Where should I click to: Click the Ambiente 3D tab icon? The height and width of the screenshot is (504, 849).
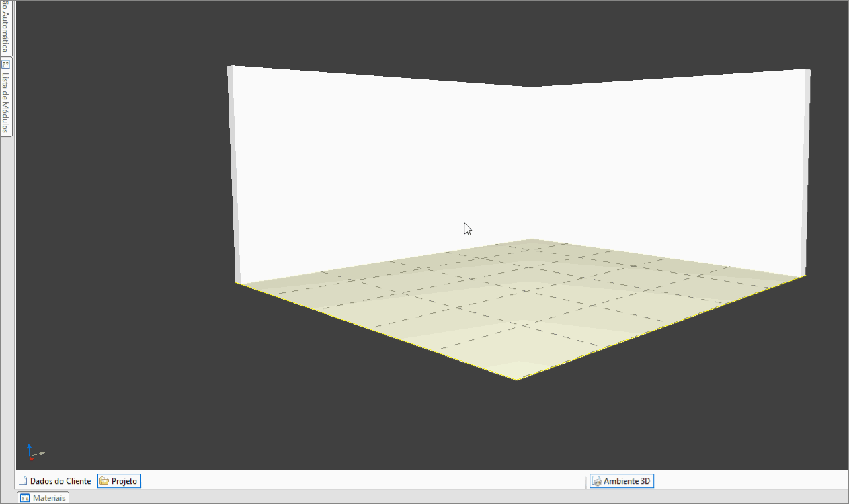click(x=596, y=481)
